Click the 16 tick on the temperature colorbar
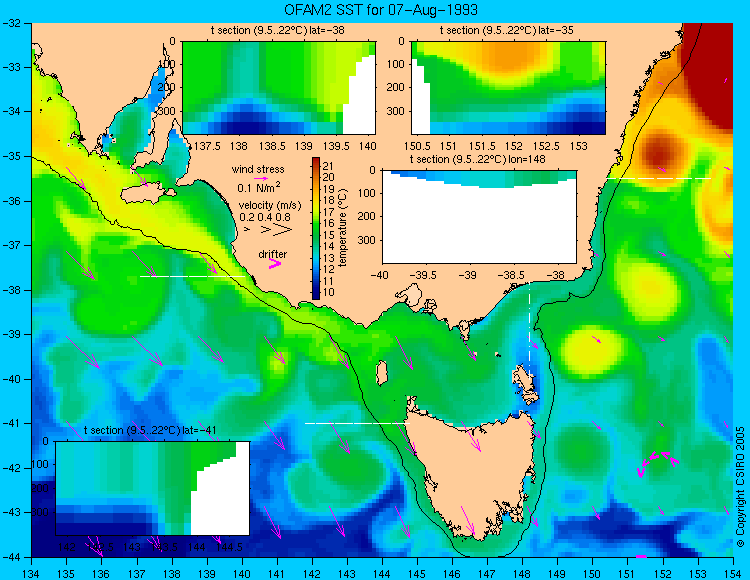This screenshot has width=750, height=580. [328, 223]
